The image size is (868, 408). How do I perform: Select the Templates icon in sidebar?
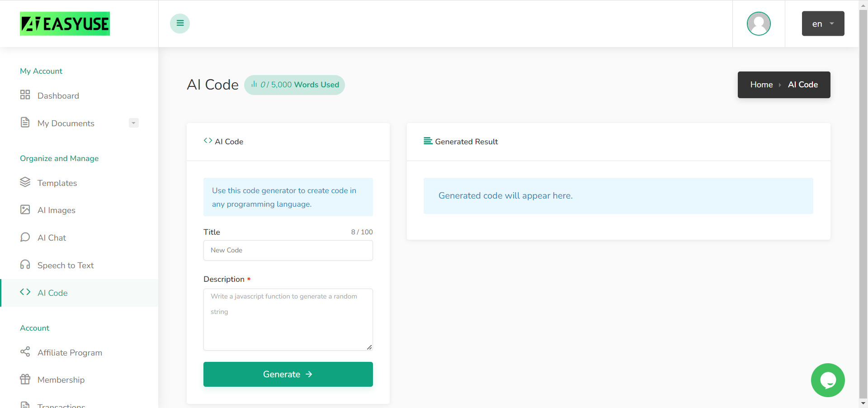click(x=25, y=183)
